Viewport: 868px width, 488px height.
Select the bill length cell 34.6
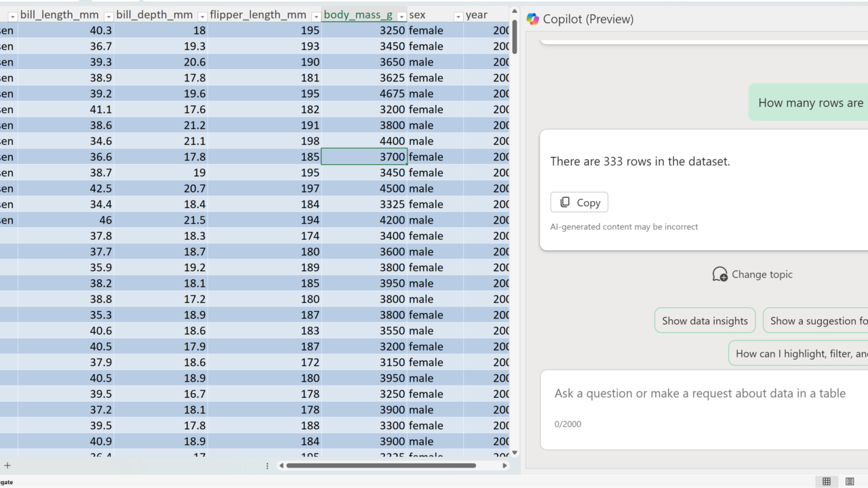pos(66,141)
